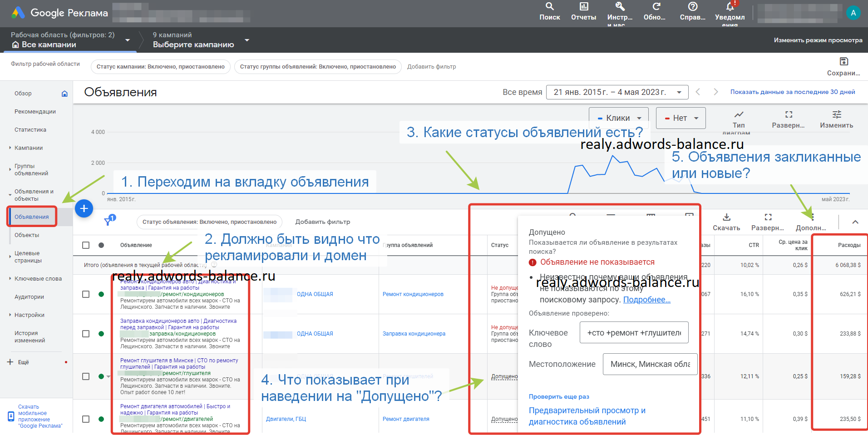Open Reports (Отчеты) icon in top bar
The height and width of the screenshot is (435, 868).
583,7
